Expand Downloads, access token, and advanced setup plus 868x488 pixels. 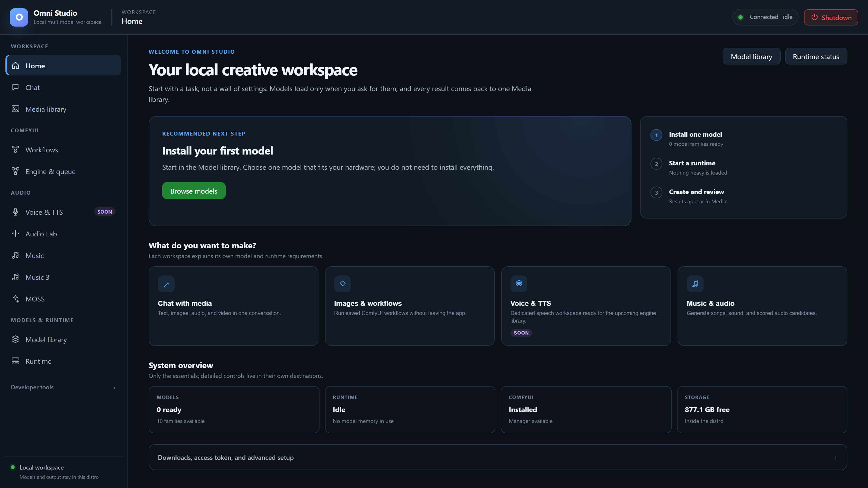(836, 458)
